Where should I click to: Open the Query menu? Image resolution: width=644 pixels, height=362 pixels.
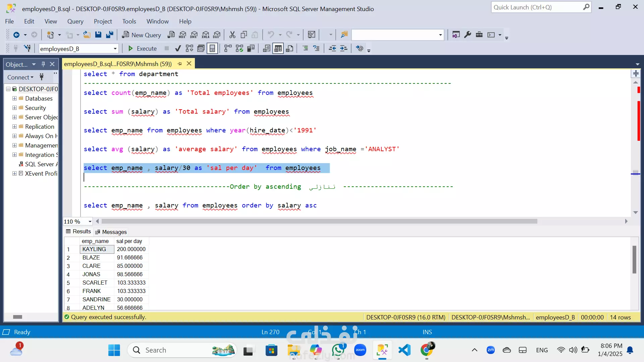tap(75, 21)
